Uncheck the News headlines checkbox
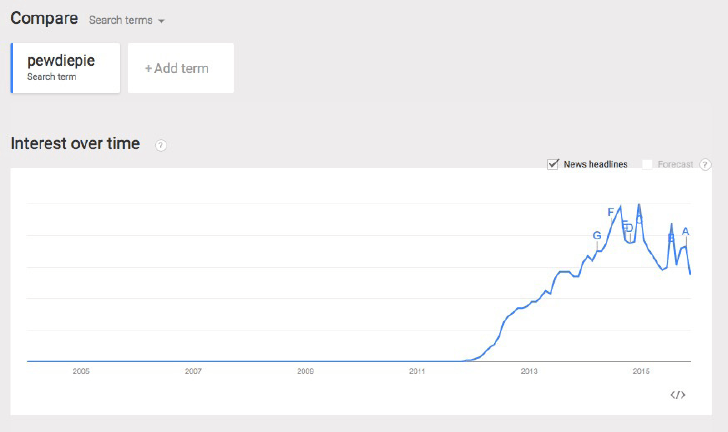 pos(552,164)
